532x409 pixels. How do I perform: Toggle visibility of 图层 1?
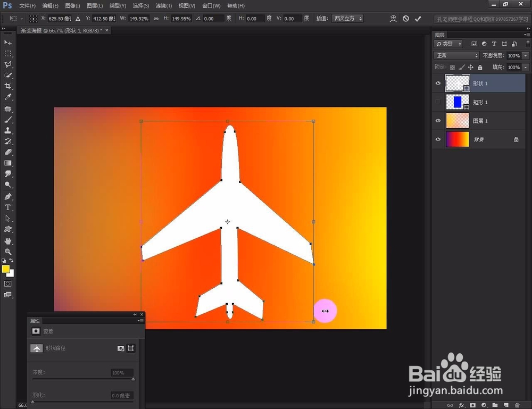pos(438,121)
